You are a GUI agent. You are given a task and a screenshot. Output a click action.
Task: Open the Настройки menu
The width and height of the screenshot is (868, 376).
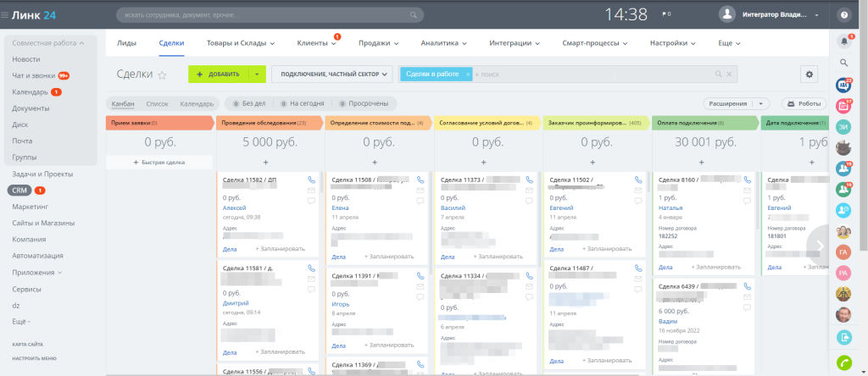[x=672, y=43]
